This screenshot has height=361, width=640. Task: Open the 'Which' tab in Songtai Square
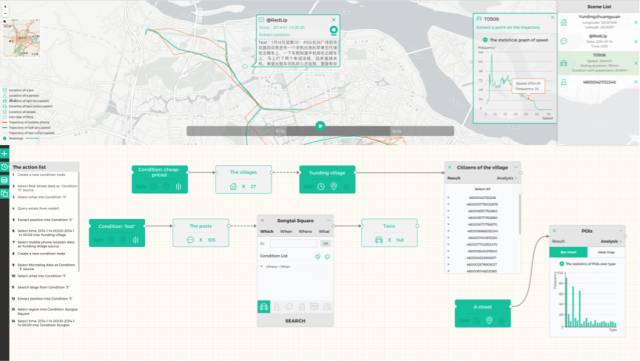click(x=267, y=232)
